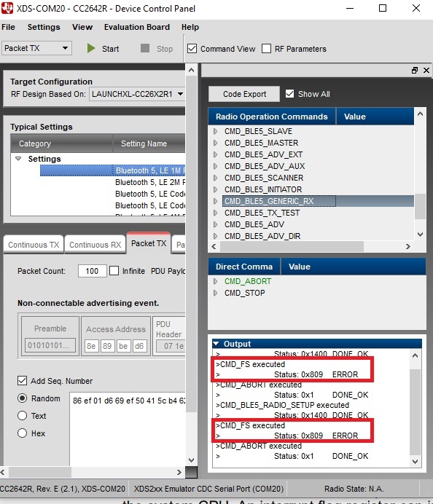Collapse the Settings tree node
Viewport: 433px width, 504px height.
pyautogui.click(x=18, y=159)
